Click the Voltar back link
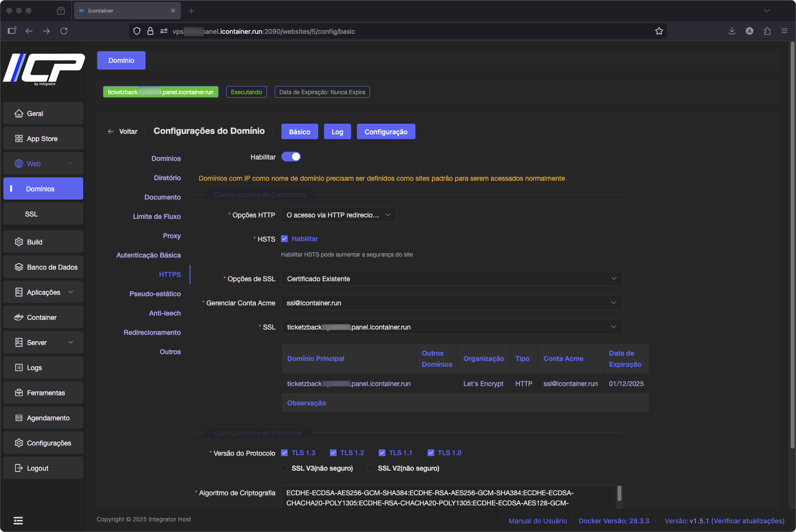 click(123, 131)
